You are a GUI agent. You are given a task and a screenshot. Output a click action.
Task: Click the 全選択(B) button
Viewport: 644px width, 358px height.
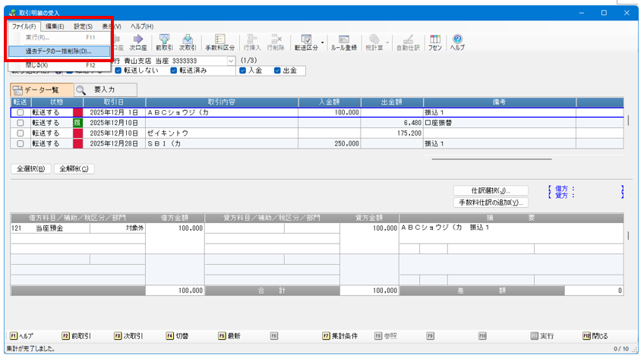(30, 168)
